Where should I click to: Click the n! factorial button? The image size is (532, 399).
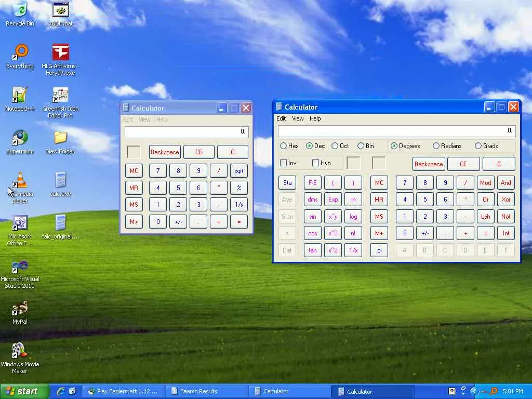(x=353, y=233)
